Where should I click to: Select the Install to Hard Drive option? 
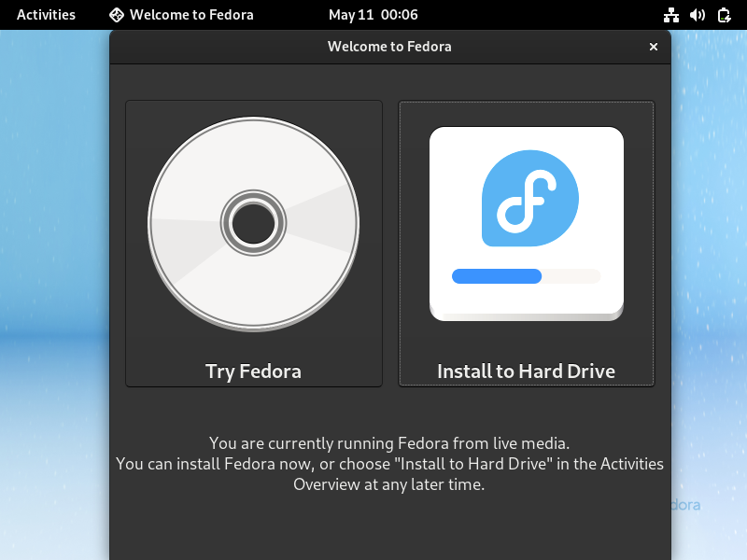(526, 243)
